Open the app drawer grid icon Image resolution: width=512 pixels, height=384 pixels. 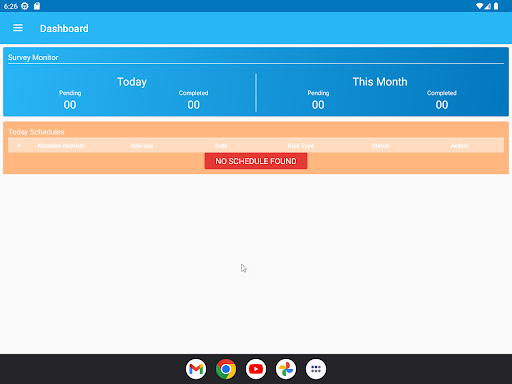[x=316, y=369]
